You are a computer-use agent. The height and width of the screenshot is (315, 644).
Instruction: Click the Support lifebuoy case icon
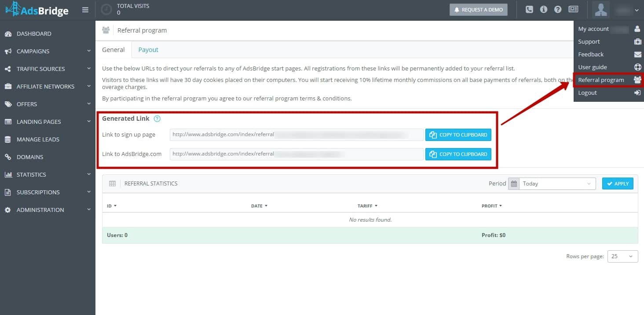637,41
